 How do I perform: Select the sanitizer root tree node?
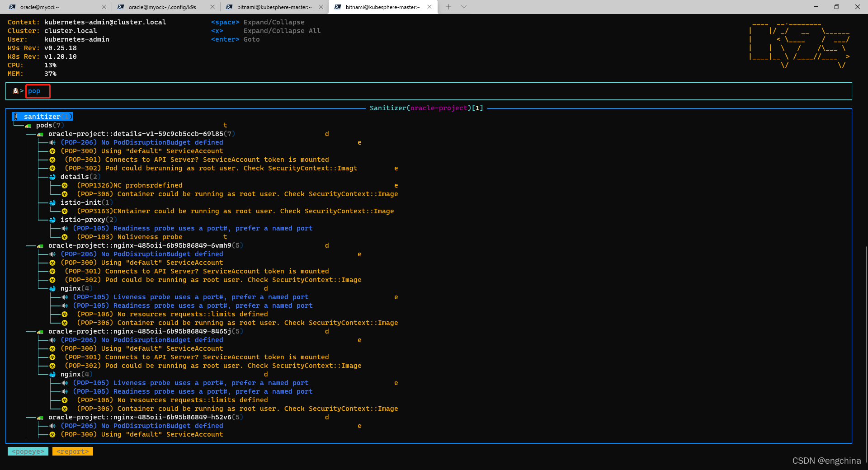pyautogui.click(x=42, y=117)
